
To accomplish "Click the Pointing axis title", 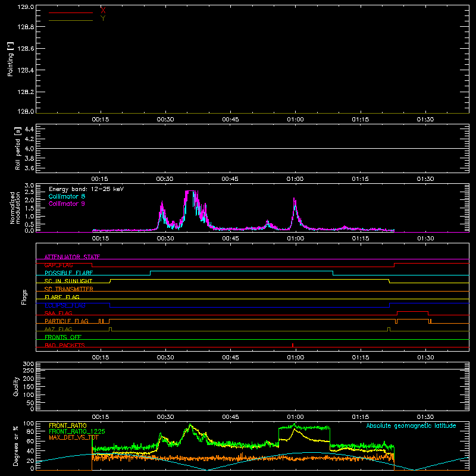I will pos(10,59).
